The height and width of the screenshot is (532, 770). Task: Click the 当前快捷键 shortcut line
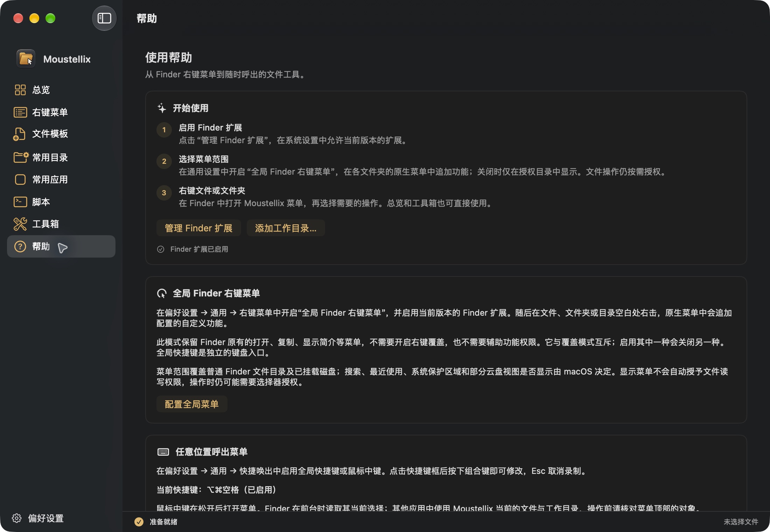coord(216,490)
